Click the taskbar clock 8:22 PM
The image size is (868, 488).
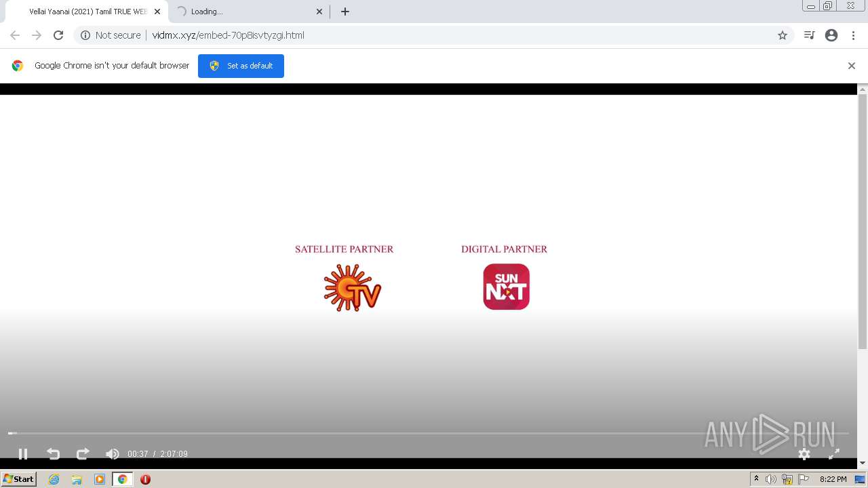833,479
